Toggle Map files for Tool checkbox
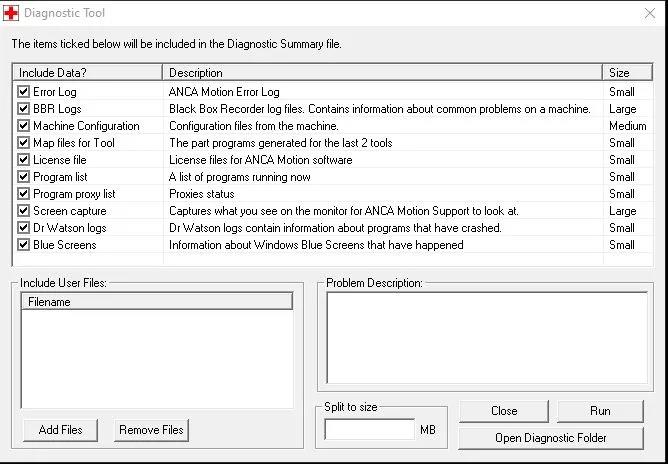The height and width of the screenshot is (464, 668). pyautogui.click(x=23, y=143)
